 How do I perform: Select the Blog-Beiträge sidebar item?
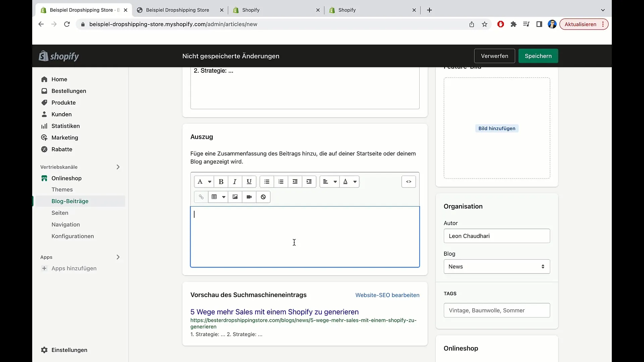[x=70, y=201]
